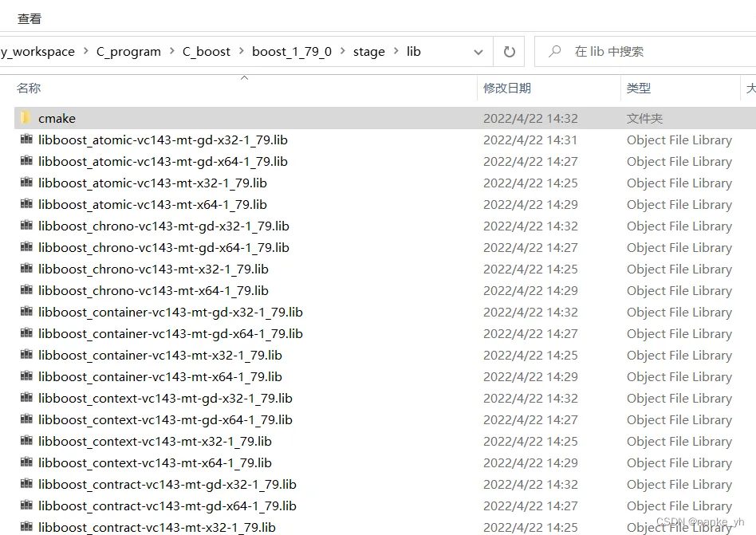Click icon of libboost_chrono-vc143-mt-gd-x64-1_79.lib
Screen dimensions: 756x535
pos(26,247)
